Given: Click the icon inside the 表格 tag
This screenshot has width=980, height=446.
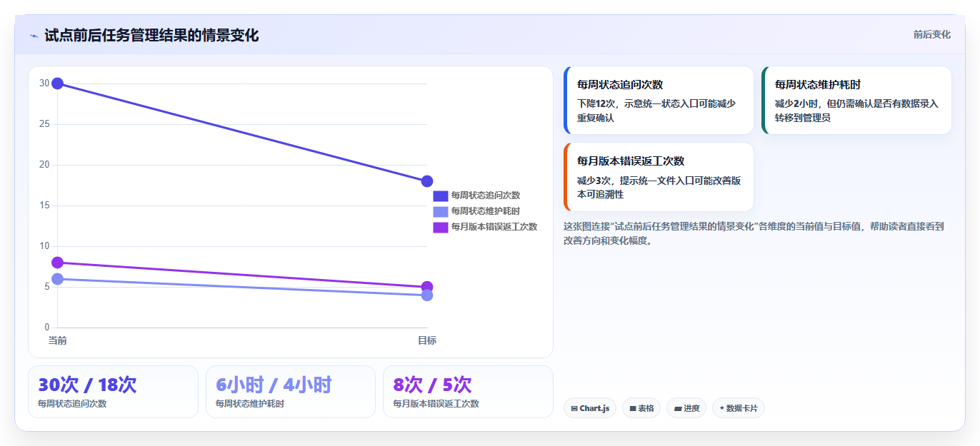Looking at the screenshot, I should (633, 409).
